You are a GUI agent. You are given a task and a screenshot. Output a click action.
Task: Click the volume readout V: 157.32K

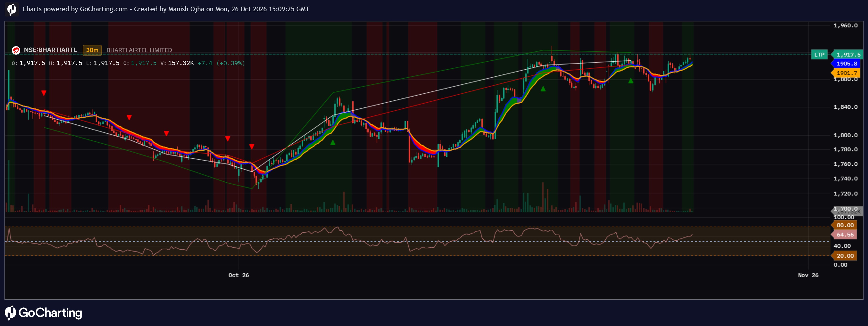[x=177, y=63]
